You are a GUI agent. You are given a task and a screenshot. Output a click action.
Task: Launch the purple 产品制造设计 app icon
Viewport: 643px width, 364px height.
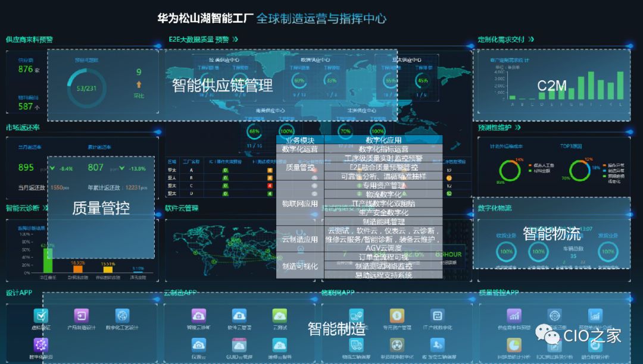click(81, 316)
